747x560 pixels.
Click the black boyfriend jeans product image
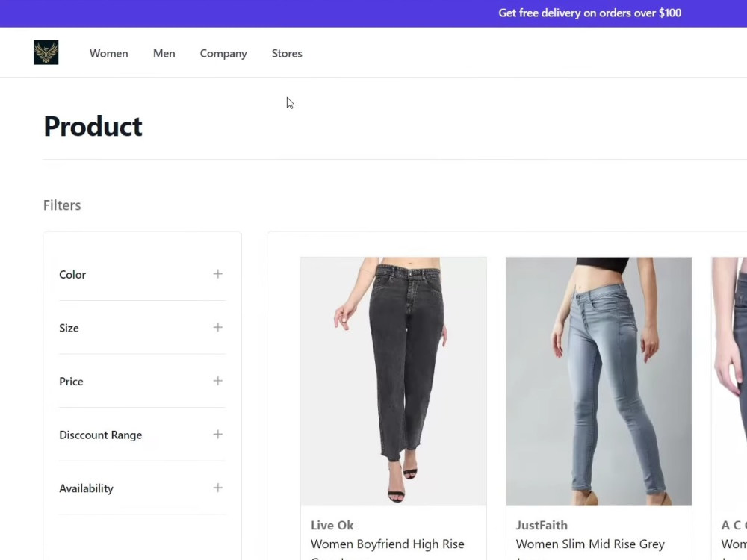[393, 381]
